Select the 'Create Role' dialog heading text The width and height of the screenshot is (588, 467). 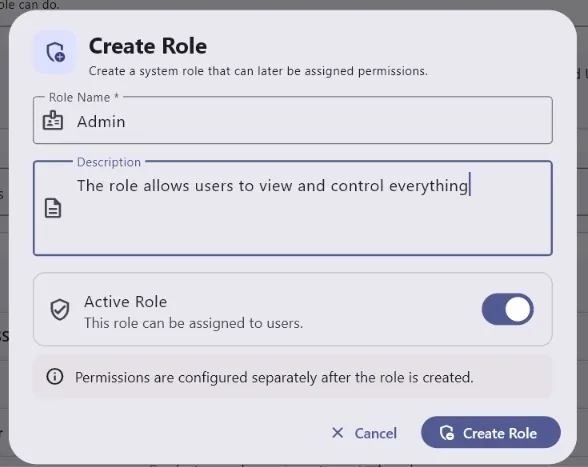pos(148,47)
